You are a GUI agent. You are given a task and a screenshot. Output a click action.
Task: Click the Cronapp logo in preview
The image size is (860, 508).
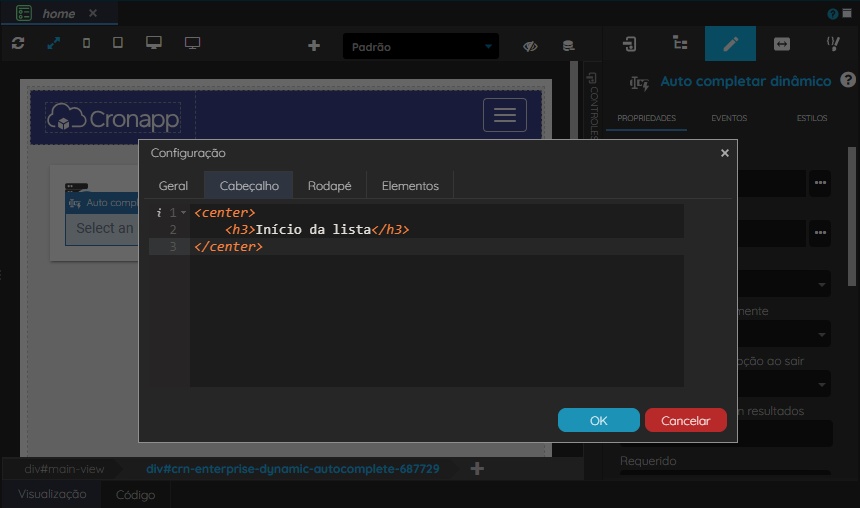(113, 117)
